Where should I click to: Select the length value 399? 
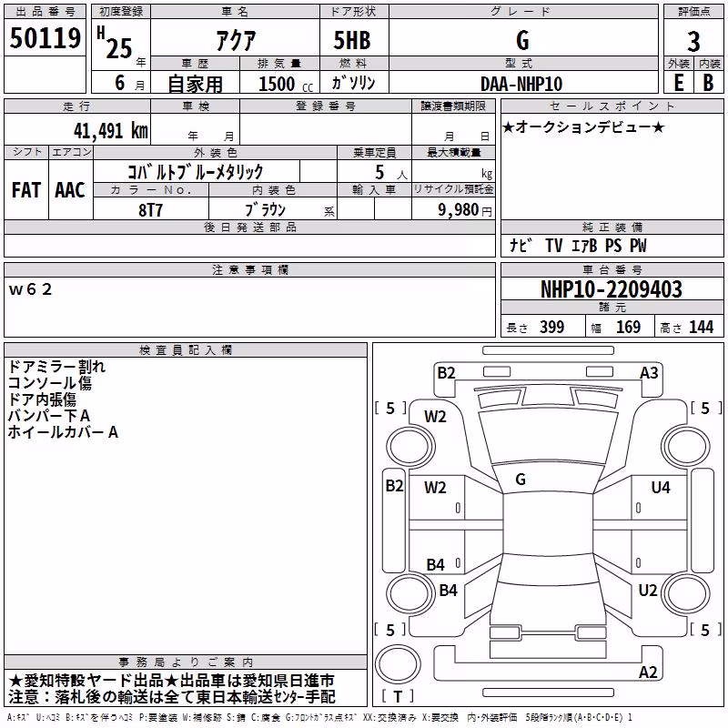552,327
